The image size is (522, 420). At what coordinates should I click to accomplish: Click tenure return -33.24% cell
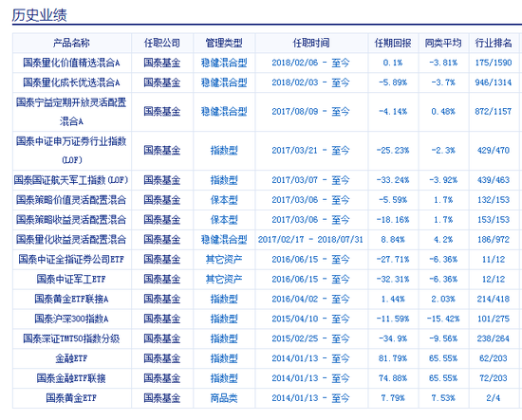point(393,180)
